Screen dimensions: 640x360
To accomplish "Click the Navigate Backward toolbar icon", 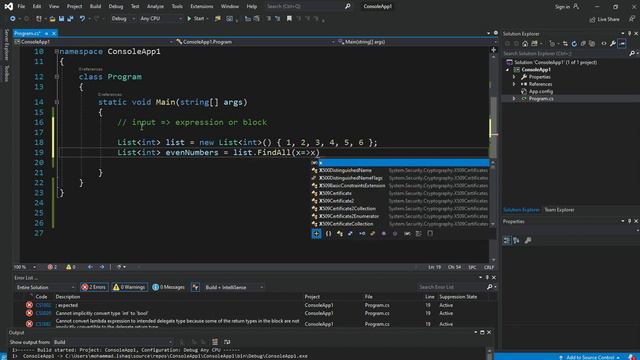I will coord(13,19).
